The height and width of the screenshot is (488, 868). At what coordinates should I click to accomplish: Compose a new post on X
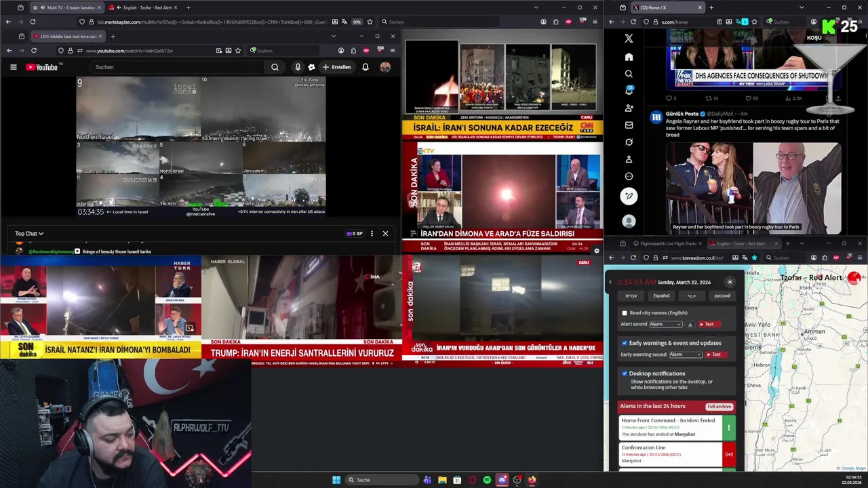click(629, 196)
